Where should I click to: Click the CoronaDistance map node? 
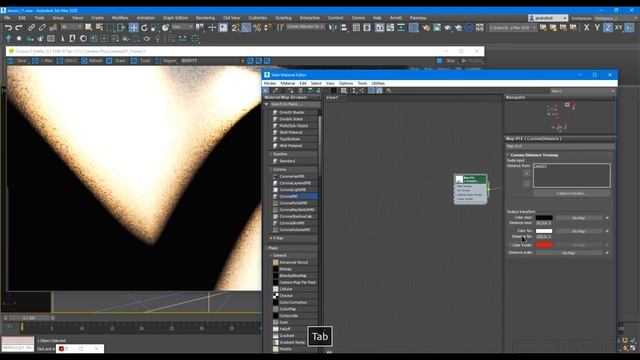click(471, 189)
